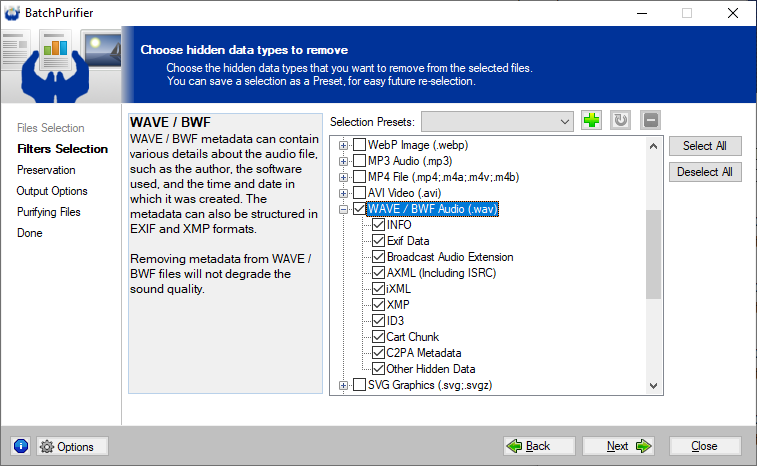Open the Selection Presets dropdown
The height and width of the screenshot is (466, 757).
(x=497, y=122)
